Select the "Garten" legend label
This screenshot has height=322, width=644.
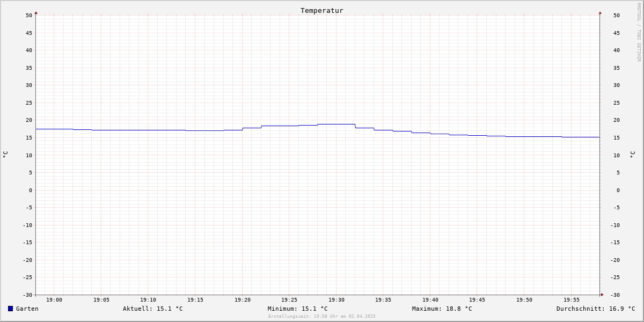pyautogui.click(x=27, y=309)
